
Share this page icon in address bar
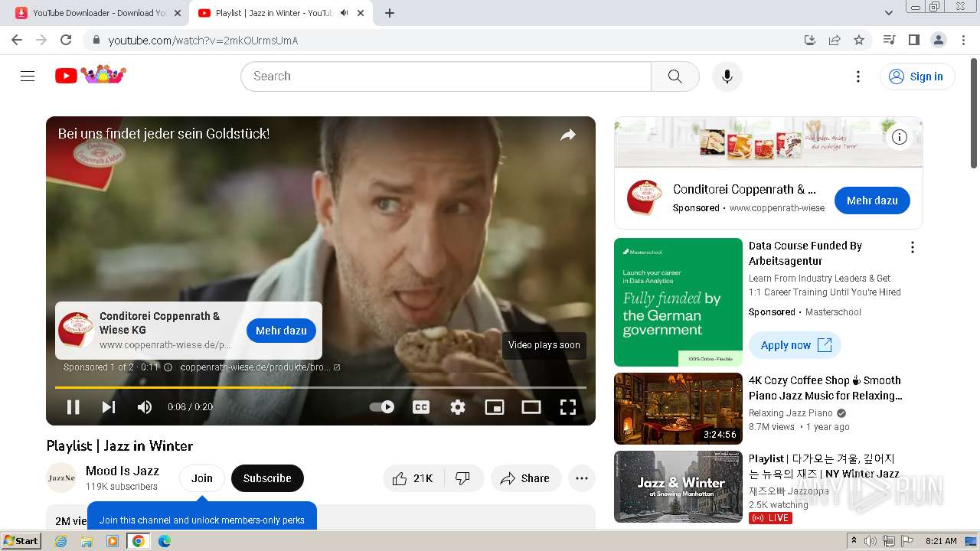[x=835, y=40]
